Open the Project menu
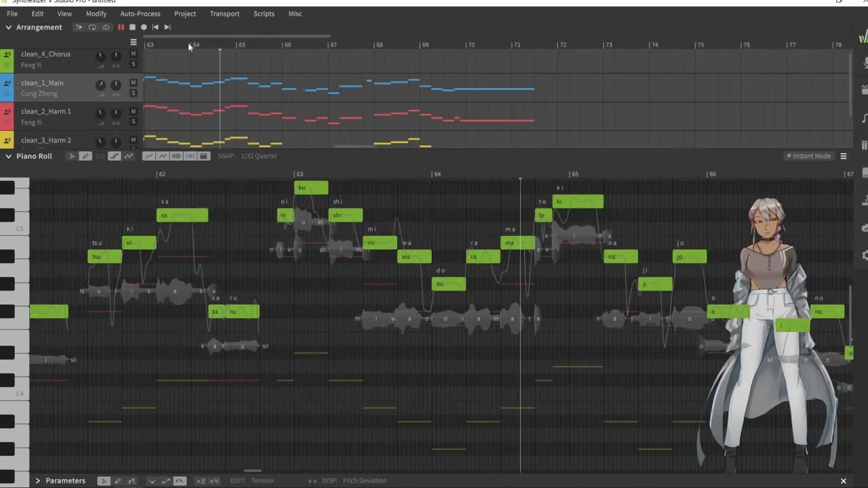 185,14
